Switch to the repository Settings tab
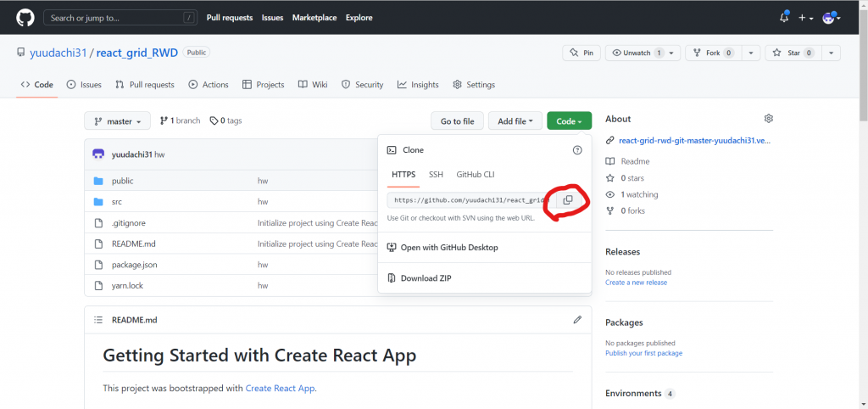This screenshot has width=868, height=409. (x=474, y=85)
